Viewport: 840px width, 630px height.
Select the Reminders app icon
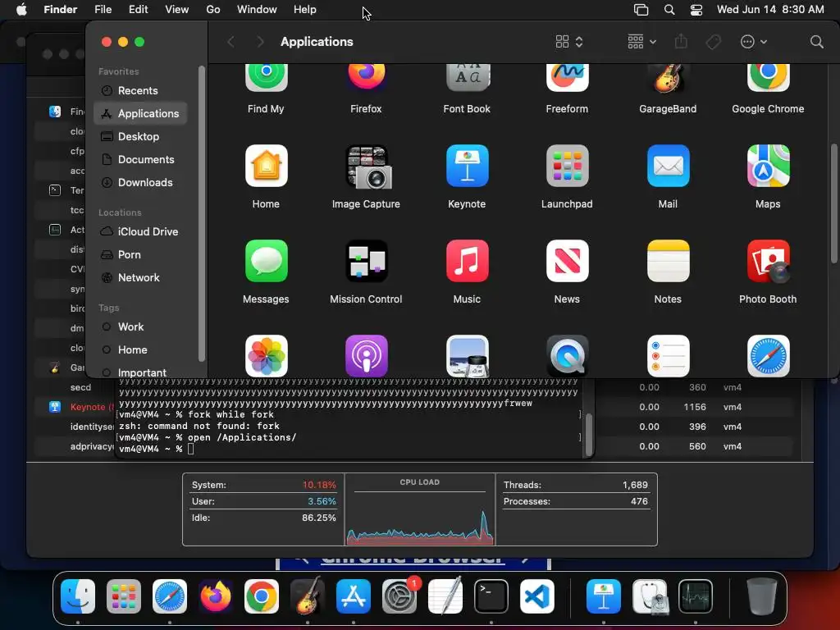(x=668, y=356)
